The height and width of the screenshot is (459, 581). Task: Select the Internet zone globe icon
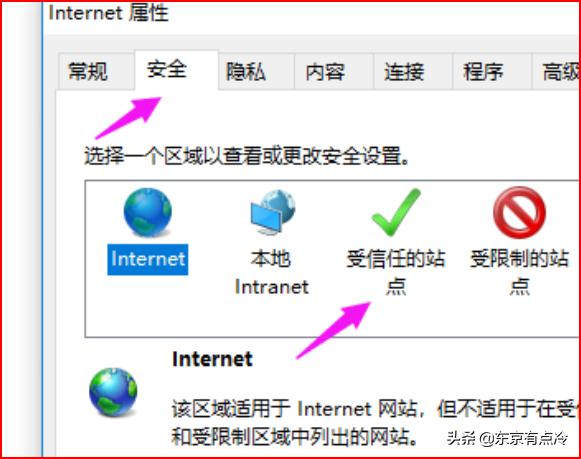point(147,212)
